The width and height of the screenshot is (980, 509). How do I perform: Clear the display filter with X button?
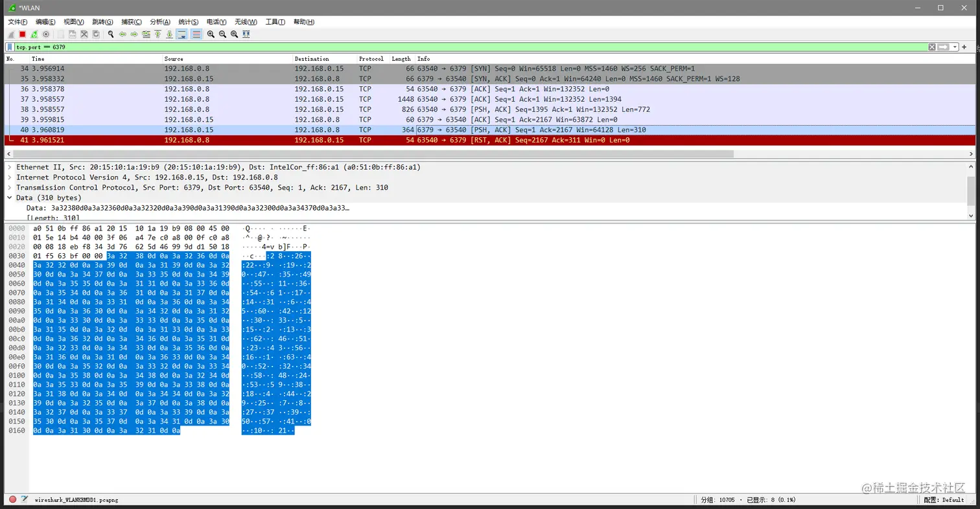(x=932, y=47)
